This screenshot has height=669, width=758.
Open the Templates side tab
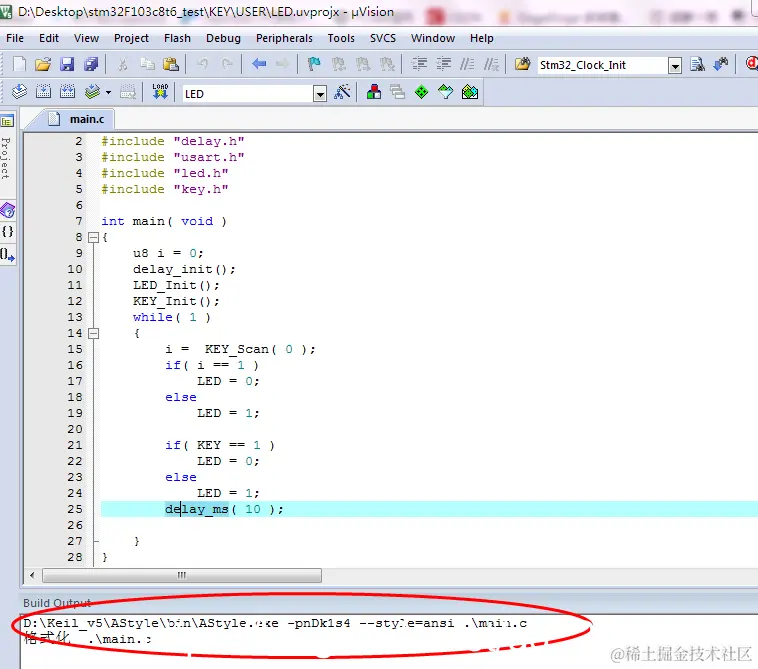pos(7,254)
